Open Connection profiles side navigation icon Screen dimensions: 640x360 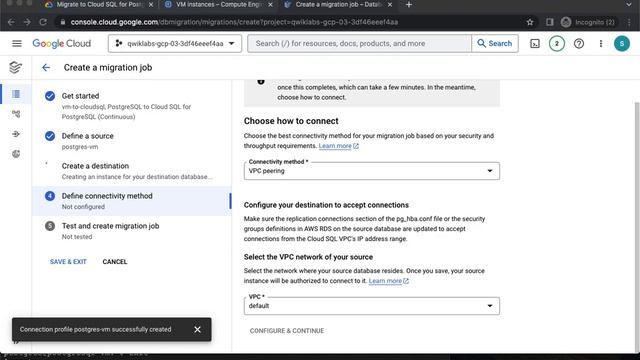pos(16,114)
